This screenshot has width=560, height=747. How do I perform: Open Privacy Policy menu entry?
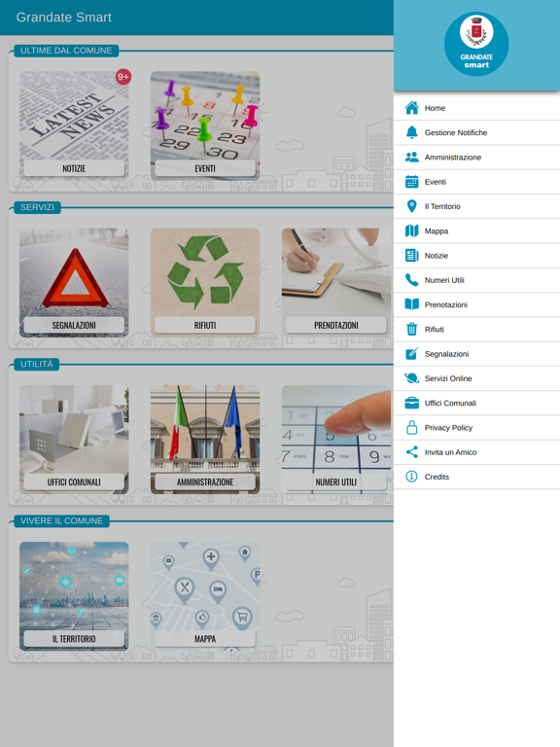pos(476,427)
